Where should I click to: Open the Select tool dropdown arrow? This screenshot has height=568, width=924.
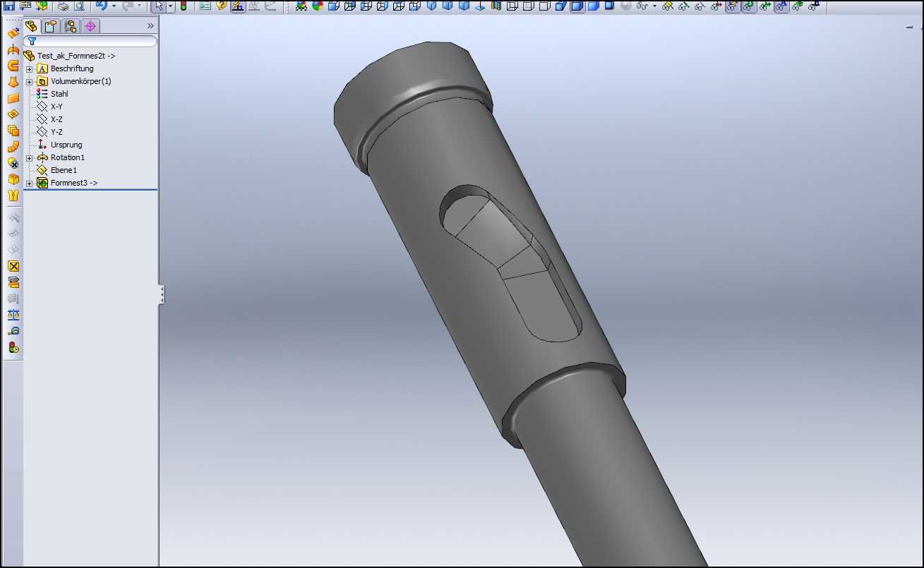pyautogui.click(x=170, y=6)
